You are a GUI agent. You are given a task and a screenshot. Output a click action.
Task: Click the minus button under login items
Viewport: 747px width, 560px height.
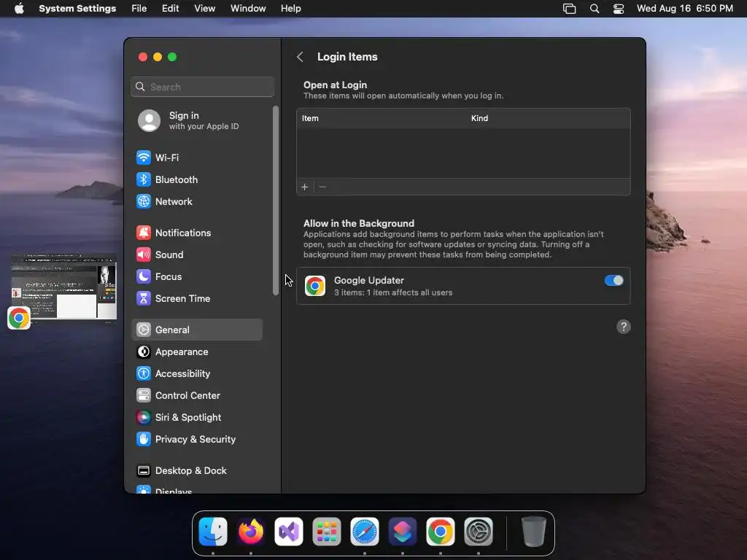(322, 187)
